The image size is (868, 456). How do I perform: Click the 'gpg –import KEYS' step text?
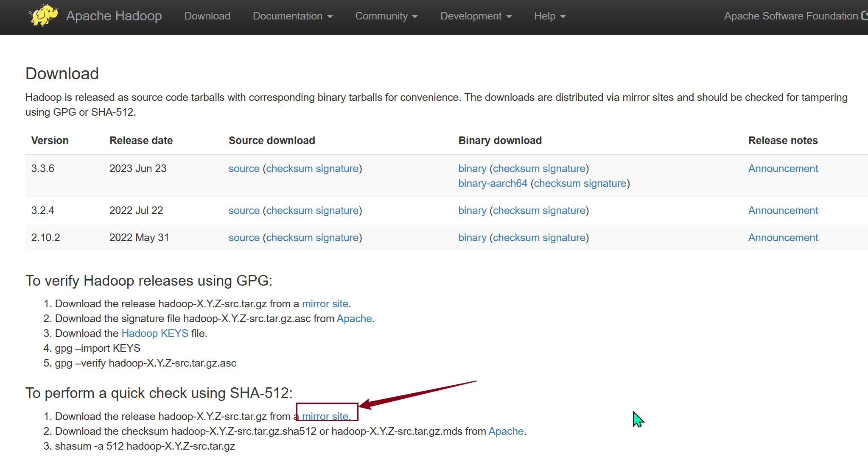click(x=98, y=348)
